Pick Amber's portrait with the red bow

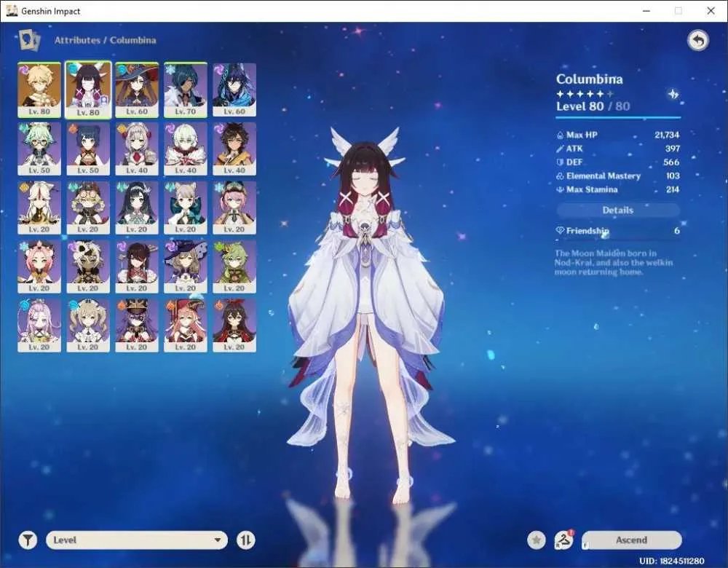[x=234, y=326]
